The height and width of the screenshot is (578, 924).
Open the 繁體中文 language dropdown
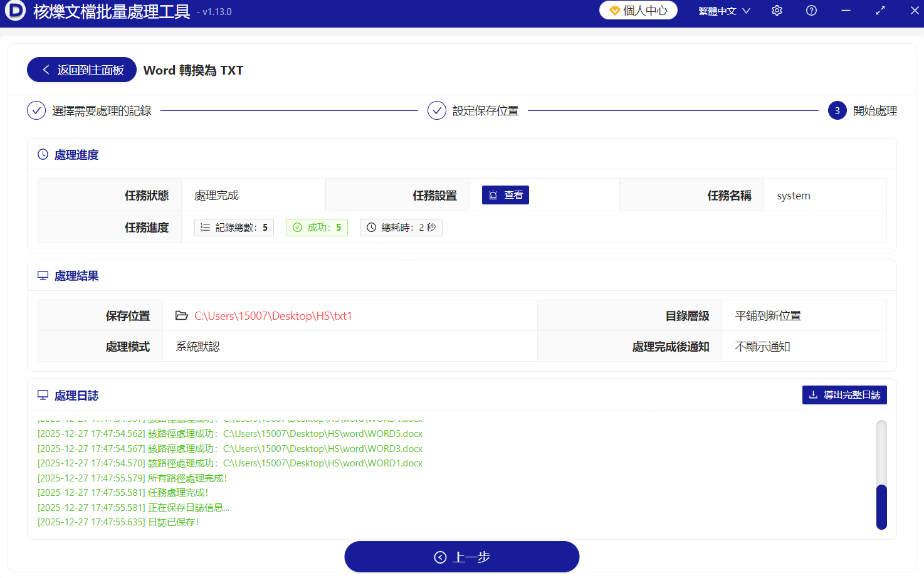coord(723,11)
